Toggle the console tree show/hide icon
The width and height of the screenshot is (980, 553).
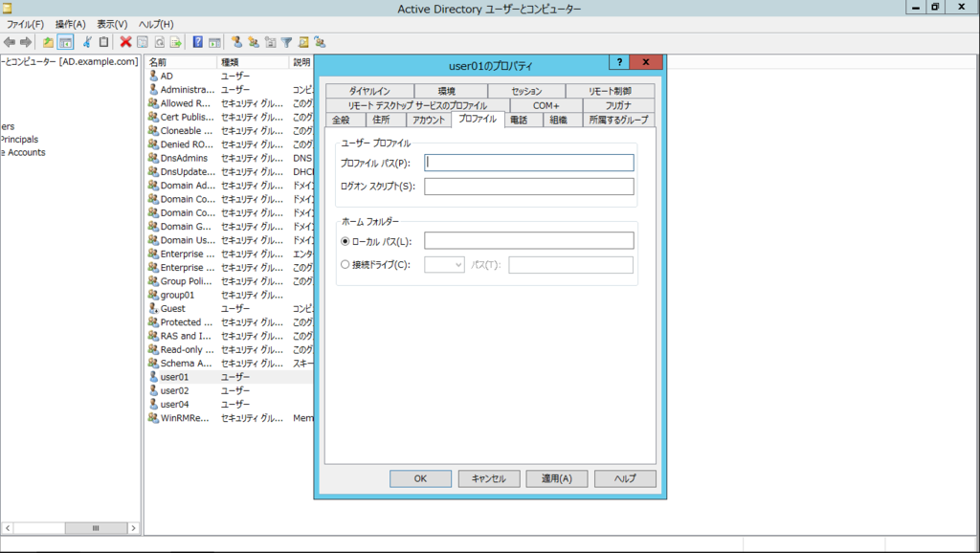pos(65,42)
